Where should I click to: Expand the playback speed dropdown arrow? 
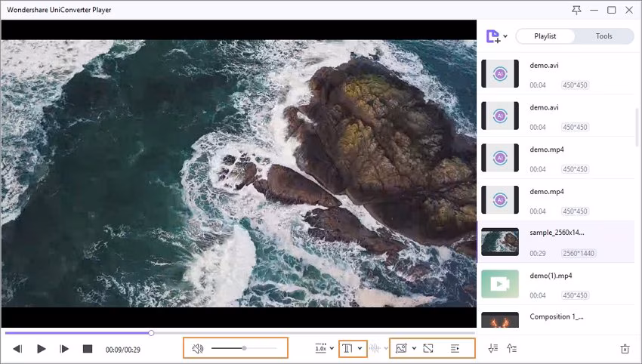click(x=332, y=348)
